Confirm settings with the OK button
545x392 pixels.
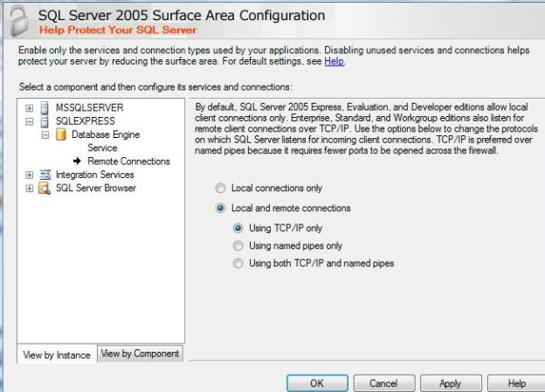click(x=317, y=383)
